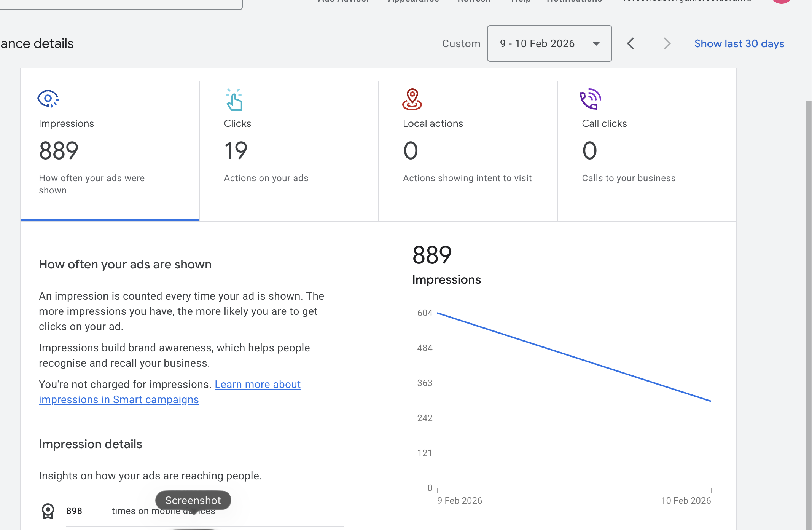Click the Screenshot tooltip button
Screen dimensions: 812x530
pos(193,500)
